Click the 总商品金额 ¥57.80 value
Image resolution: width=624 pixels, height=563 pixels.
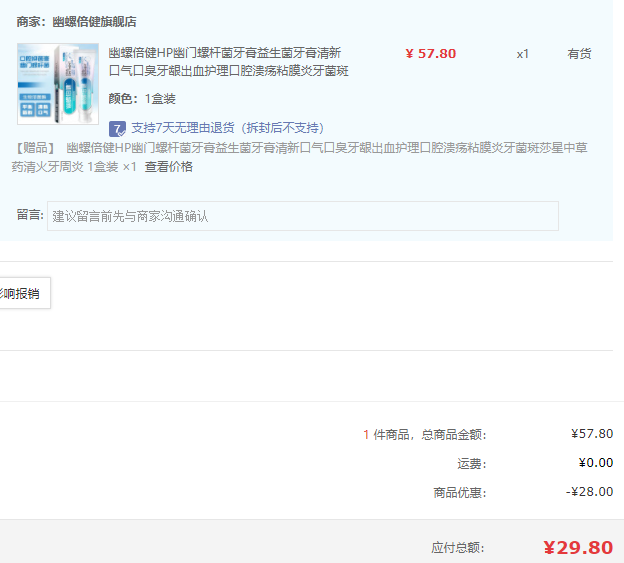pyautogui.click(x=592, y=434)
